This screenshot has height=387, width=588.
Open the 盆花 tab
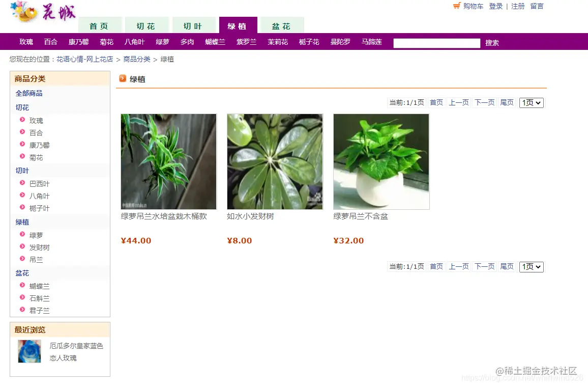point(282,25)
